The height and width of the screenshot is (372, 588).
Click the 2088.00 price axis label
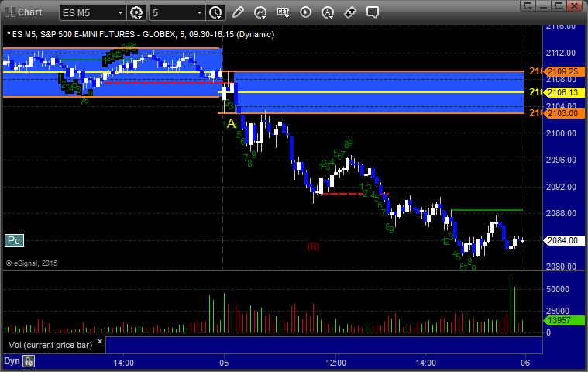pyautogui.click(x=561, y=213)
